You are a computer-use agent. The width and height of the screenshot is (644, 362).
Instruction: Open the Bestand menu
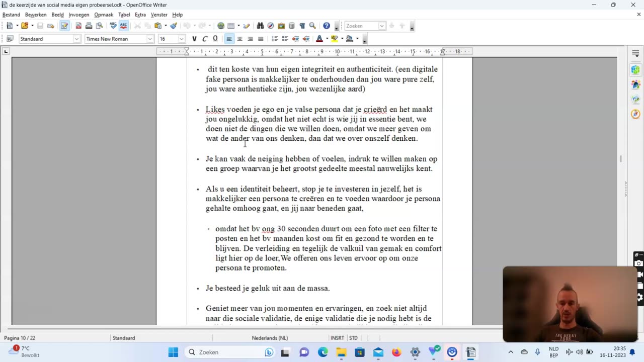coord(11,15)
